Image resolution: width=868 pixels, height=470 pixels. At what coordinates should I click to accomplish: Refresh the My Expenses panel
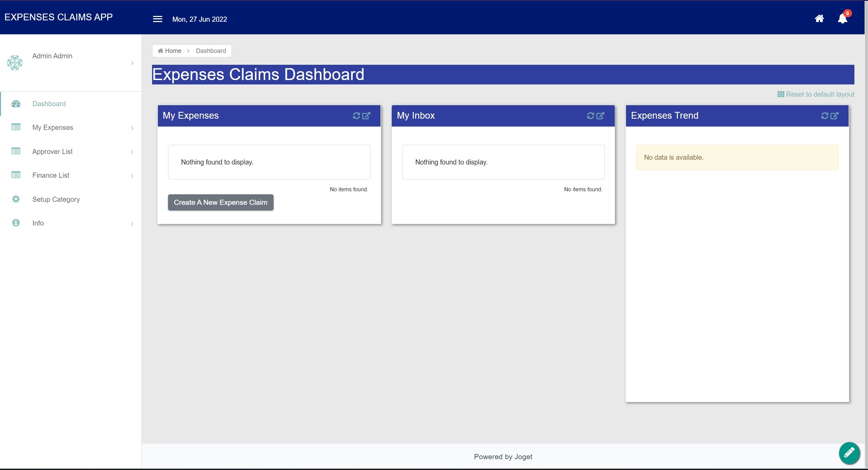[356, 116]
